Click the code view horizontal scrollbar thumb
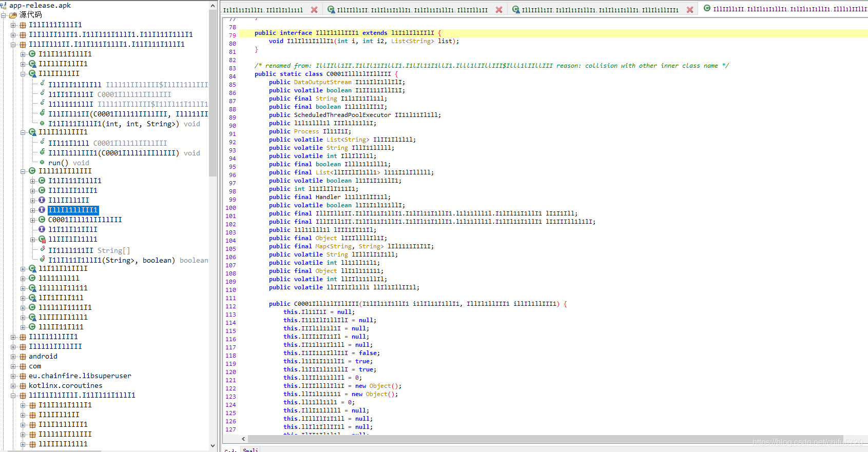The image size is (868, 452). (x=545, y=439)
